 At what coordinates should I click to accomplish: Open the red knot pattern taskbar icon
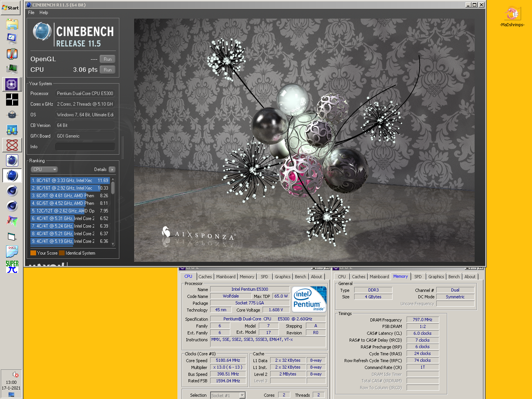(x=12, y=145)
